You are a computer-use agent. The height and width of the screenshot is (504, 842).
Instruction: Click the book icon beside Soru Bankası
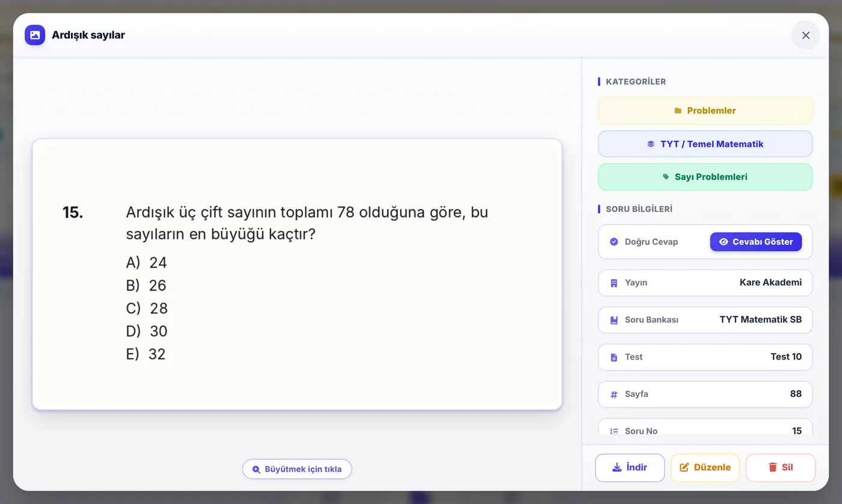614,320
